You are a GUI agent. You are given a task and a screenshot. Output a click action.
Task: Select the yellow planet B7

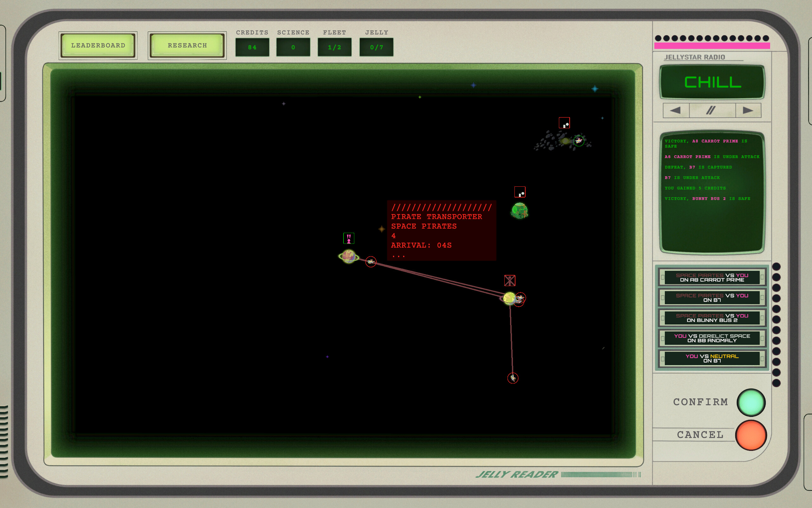(509, 298)
